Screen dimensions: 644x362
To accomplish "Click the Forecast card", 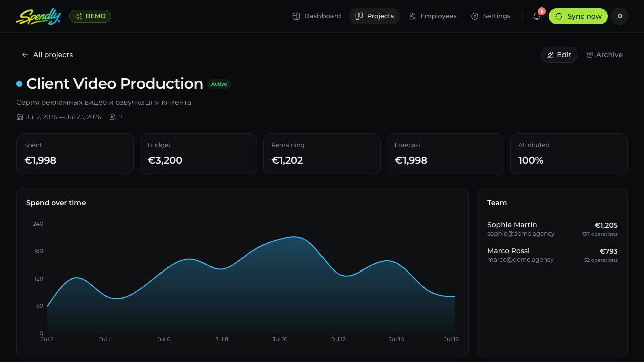I will click(x=445, y=154).
